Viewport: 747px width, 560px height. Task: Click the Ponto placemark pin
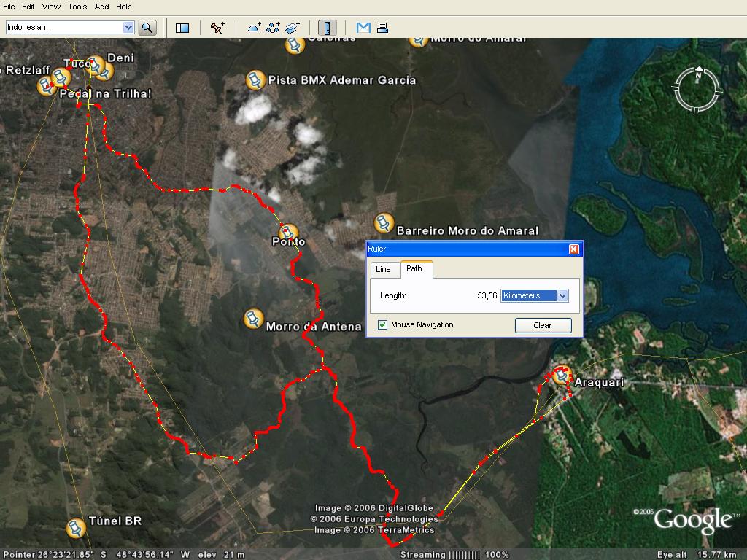pyautogui.click(x=288, y=233)
